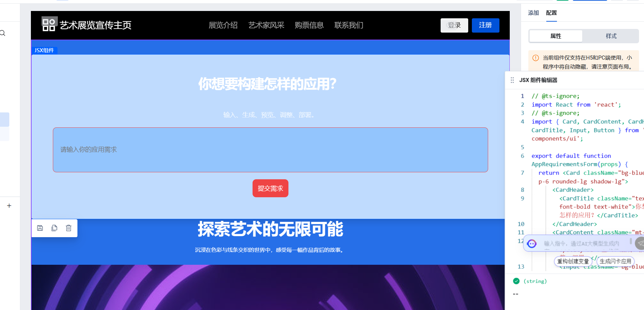Click the heading 你想要构建怎样的应用?
The image size is (644, 310).
(x=268, y=84)
